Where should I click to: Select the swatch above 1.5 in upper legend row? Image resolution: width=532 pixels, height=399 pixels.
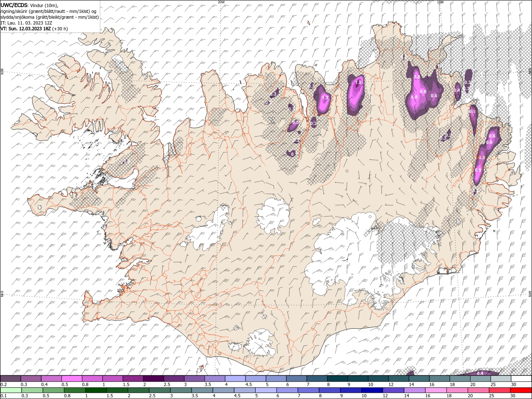tap(133, 379)
